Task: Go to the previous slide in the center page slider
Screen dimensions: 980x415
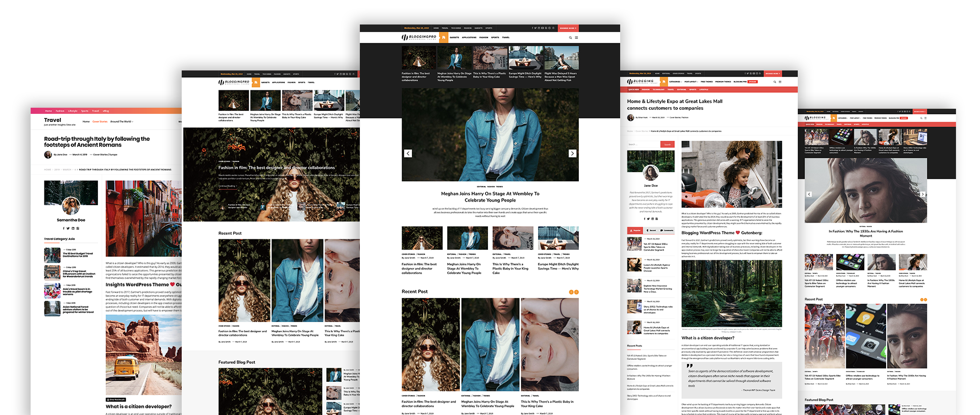Action: click(408, 153)
